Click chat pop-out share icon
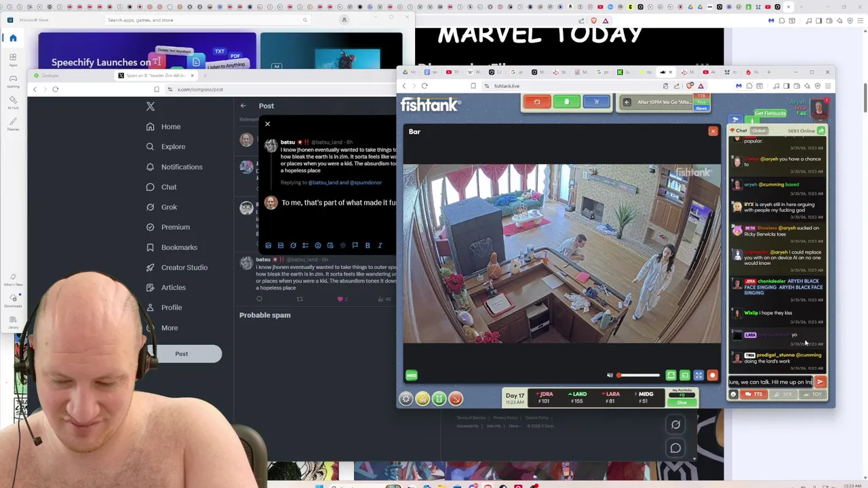The image size is (868, 488). coord(821,131)
